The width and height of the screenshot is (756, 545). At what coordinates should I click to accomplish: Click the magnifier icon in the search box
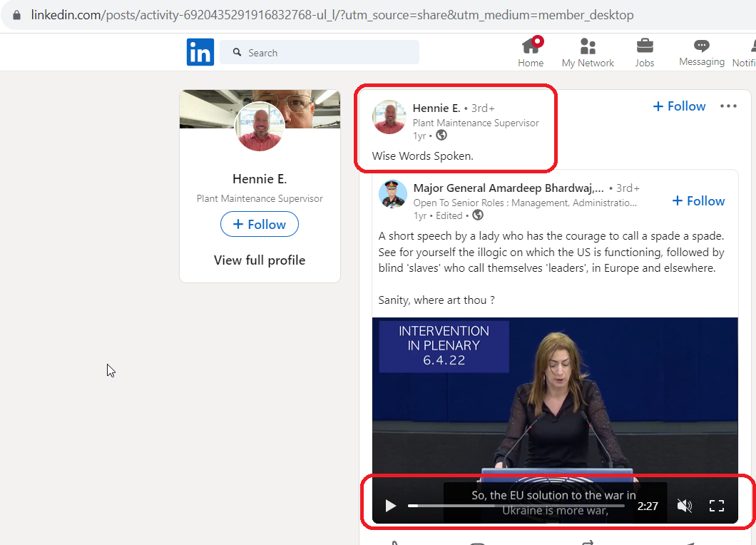237,52
